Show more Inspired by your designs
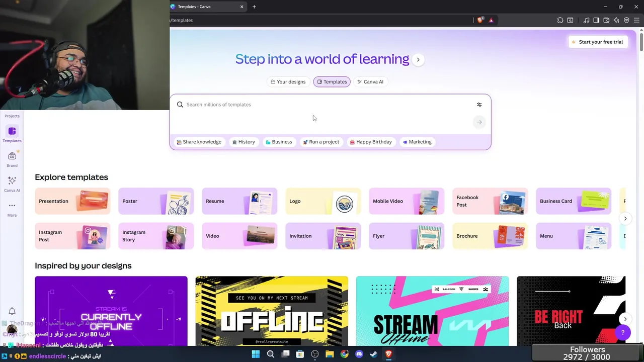This screenshot has width=644, height=362. pos(625,319)
